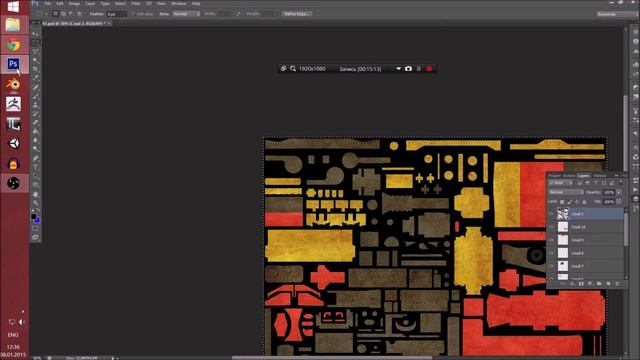Screen dimensions: 640x360
Task: Open the Filter menu
Action: click(x=136, y=3)
